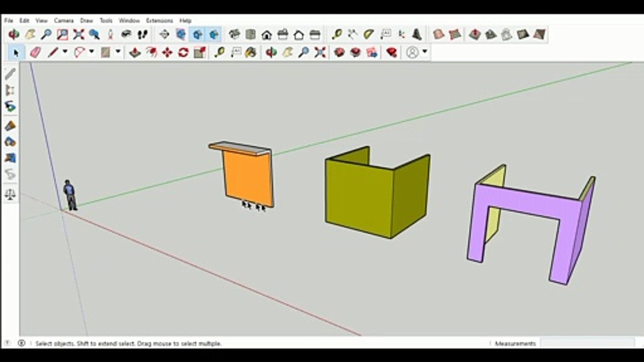Open the View menu
Image resolution: width=644 pixels, height=362 pixels.
(x=41, y=21)
